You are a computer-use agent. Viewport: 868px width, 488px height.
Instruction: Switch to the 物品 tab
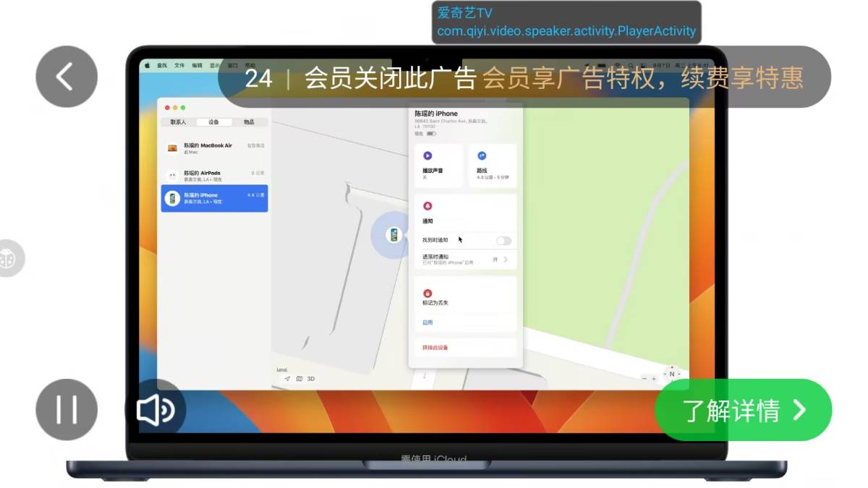pos(249,122)
